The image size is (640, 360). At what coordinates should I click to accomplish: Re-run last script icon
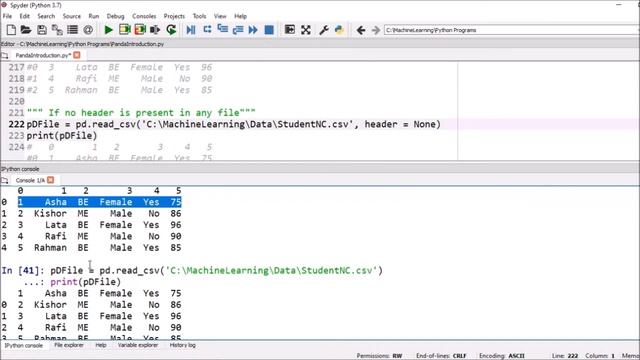click(171, 30)
